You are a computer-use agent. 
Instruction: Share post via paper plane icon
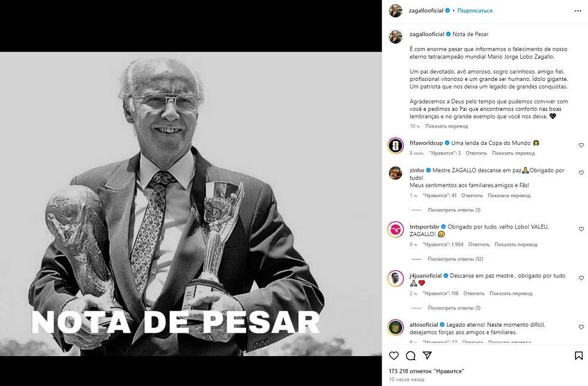click(x=427, y=355)
